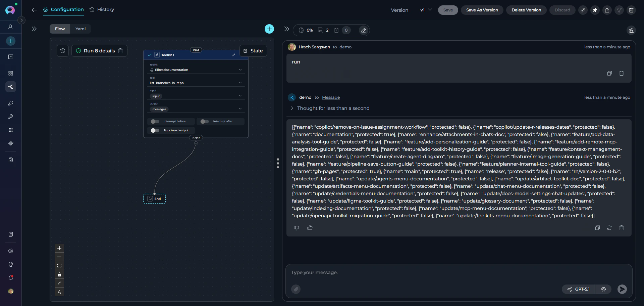Click the 'Message' link in demo response
The height and width of the screenshot is (306, 644).
pyautogui.click(x=331, y=97)
